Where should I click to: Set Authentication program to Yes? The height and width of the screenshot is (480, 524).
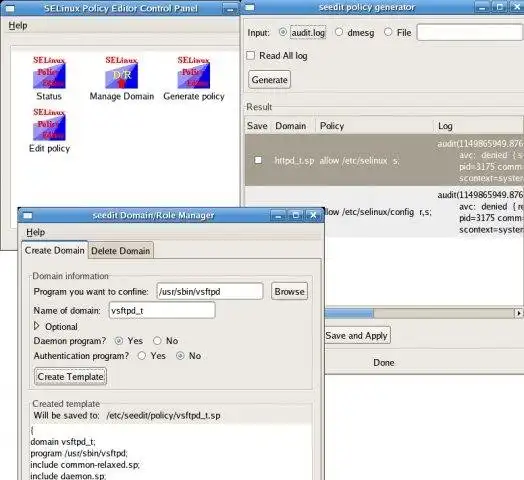142,356
